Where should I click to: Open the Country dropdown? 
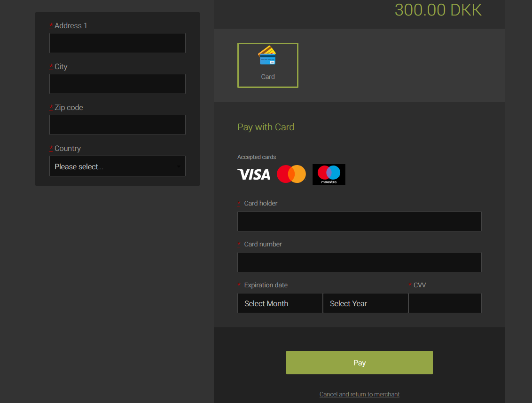pos(117,166)
